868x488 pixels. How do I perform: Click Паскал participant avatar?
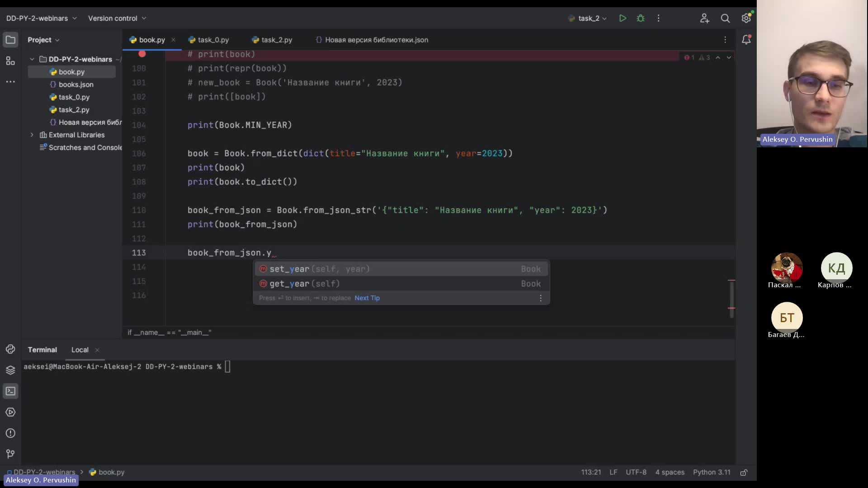(x=787, y=268)
